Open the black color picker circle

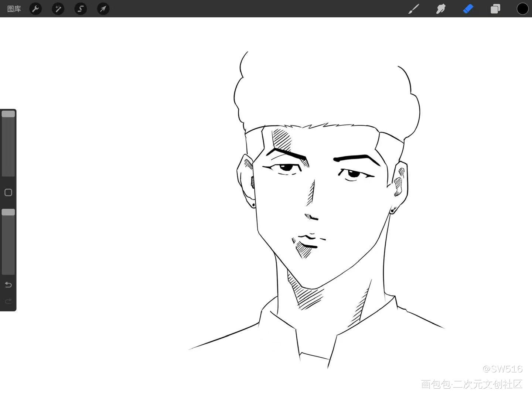(x=522, y=9)
